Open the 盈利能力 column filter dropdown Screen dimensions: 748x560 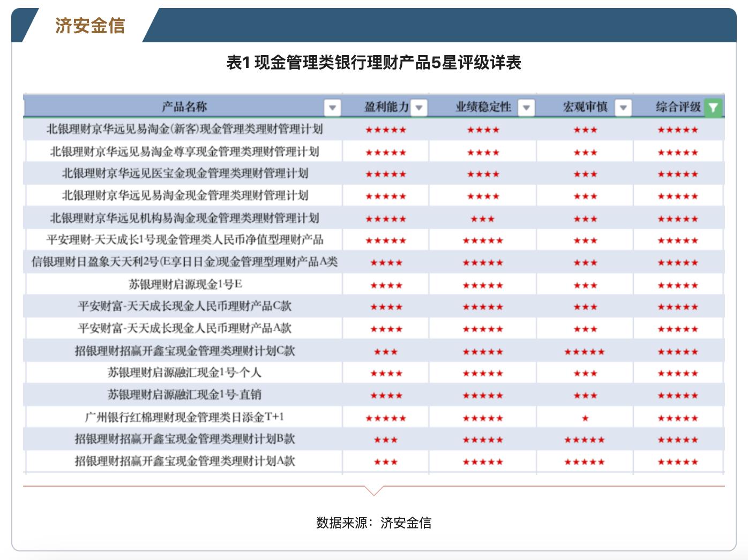click(420, 107)
